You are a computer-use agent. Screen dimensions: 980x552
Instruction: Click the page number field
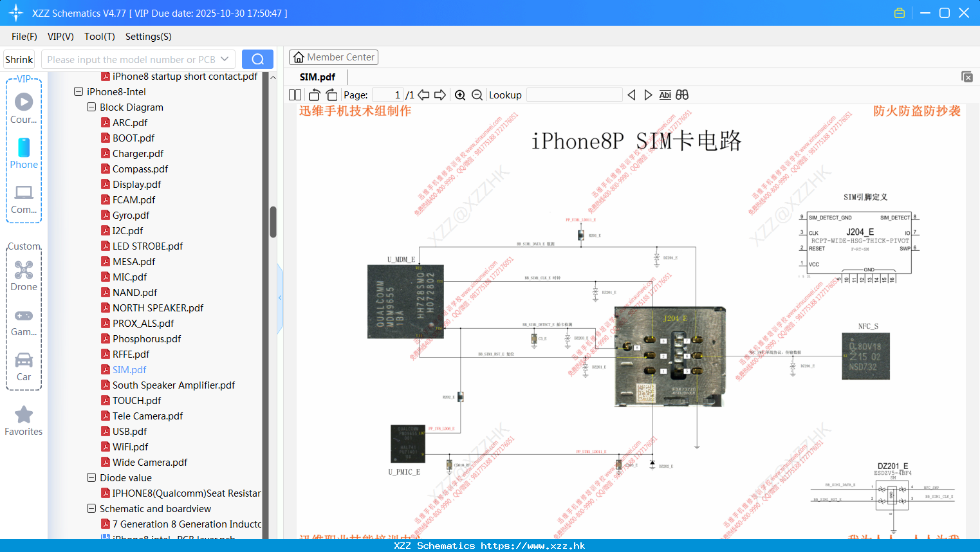click(x=388, y=95)
